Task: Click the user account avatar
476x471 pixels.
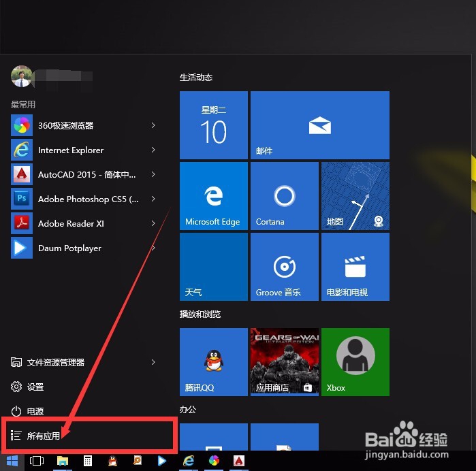Action: point(21,76)
